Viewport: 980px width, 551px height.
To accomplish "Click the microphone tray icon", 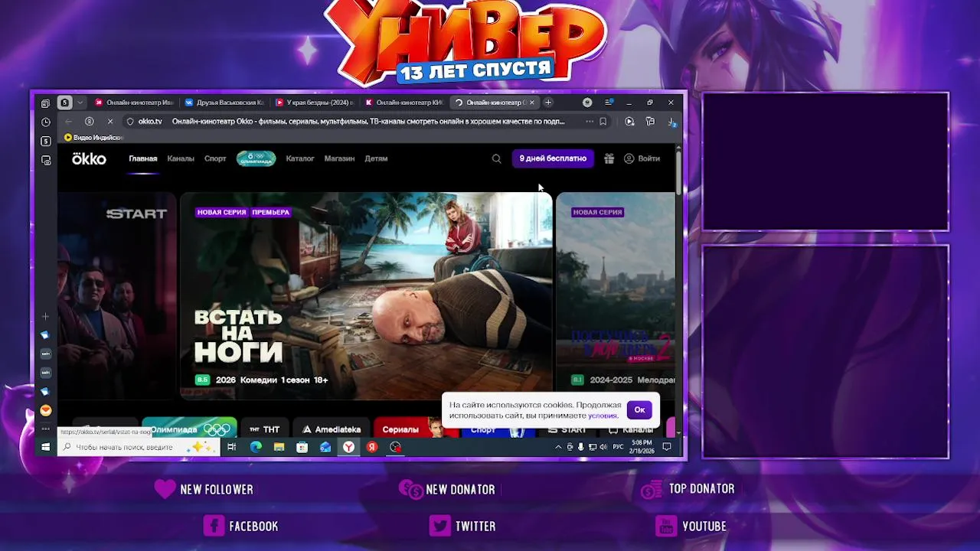I will tap(580, 447).
